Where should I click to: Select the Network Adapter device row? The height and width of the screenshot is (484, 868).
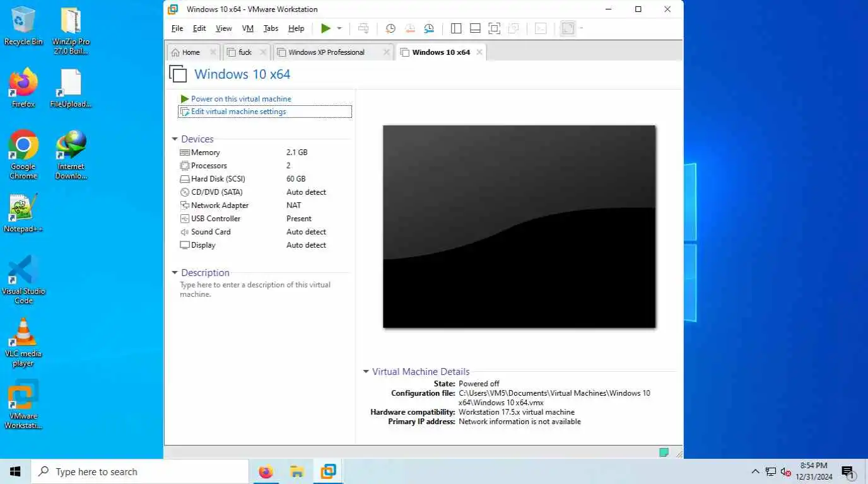click(264, 205)
